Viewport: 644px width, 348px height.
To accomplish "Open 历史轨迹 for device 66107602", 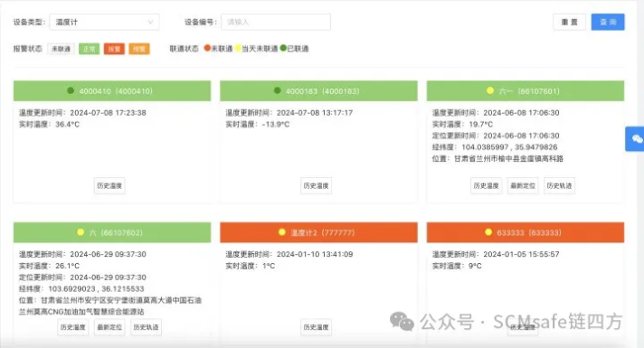I will [x=147, y=327].
